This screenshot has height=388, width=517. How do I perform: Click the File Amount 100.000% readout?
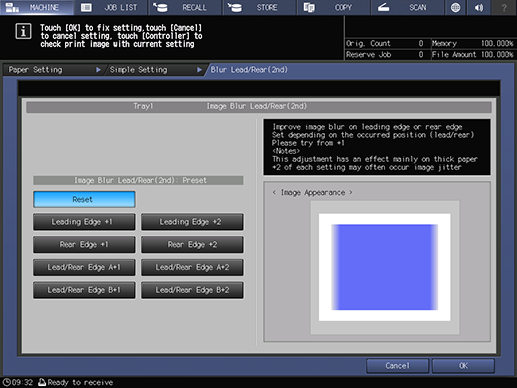coord(473,55)
